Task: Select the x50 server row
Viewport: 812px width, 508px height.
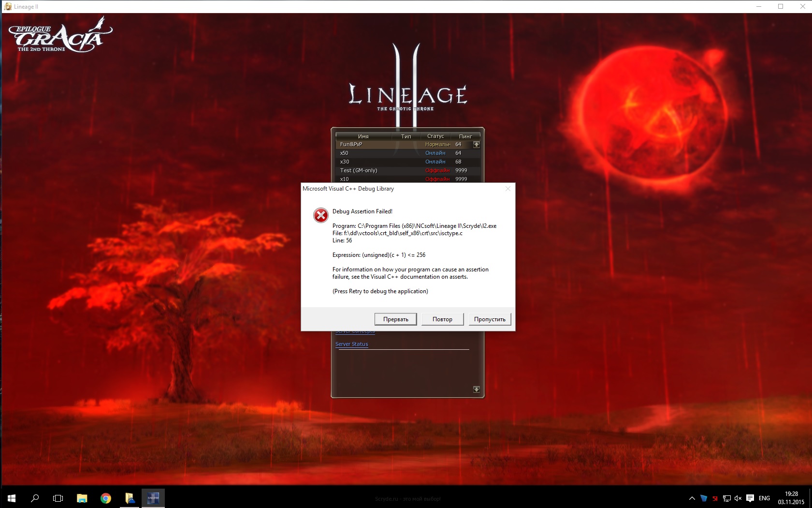Action: click(377, 153)
